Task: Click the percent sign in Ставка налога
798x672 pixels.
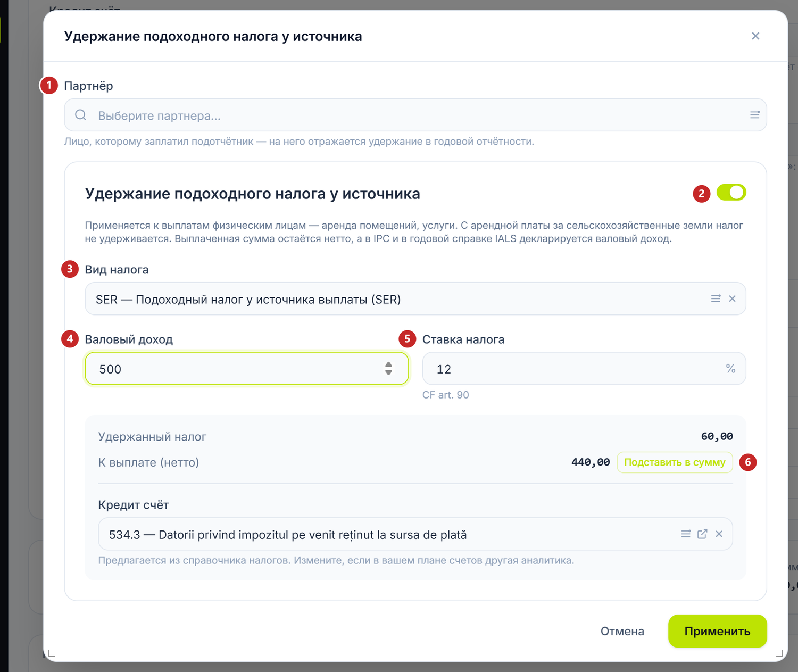Action: (x=730, y=369)
